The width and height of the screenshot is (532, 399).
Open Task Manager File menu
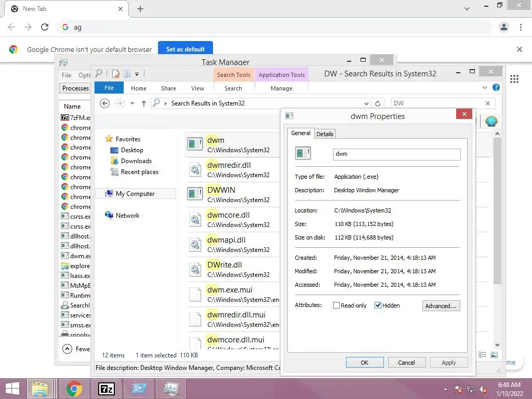click(66, 75)
